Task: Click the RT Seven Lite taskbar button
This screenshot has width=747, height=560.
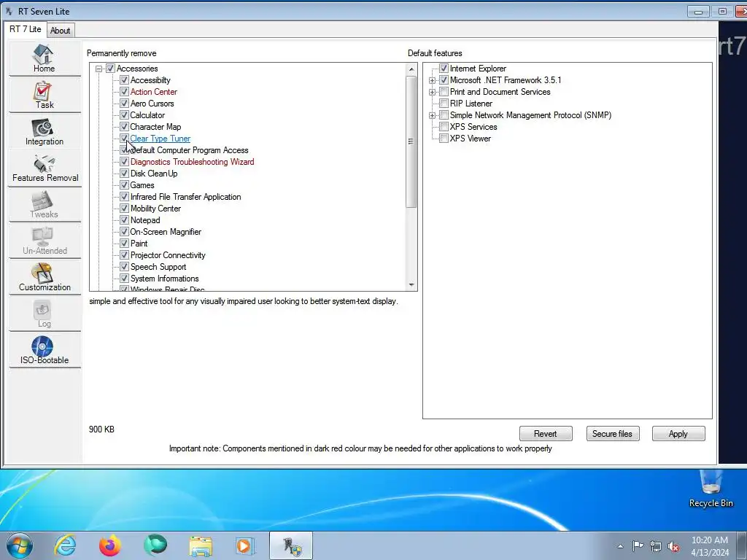Action: (291, 545)
